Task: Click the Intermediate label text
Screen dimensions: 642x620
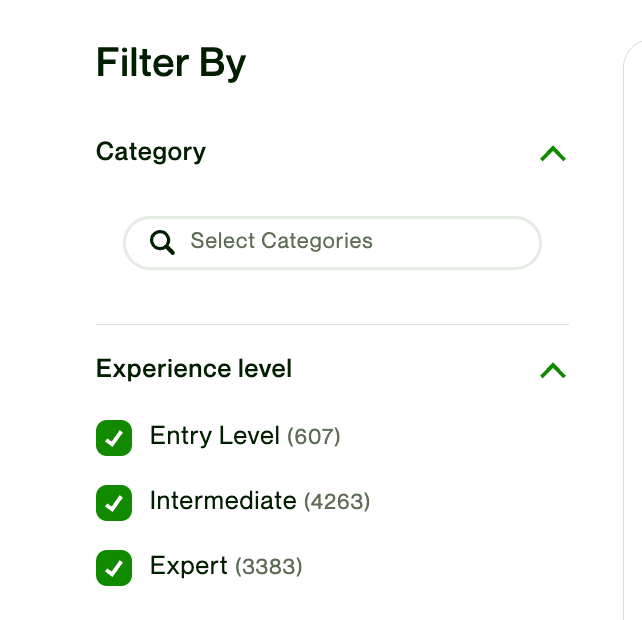Action: tap(223, 500)
